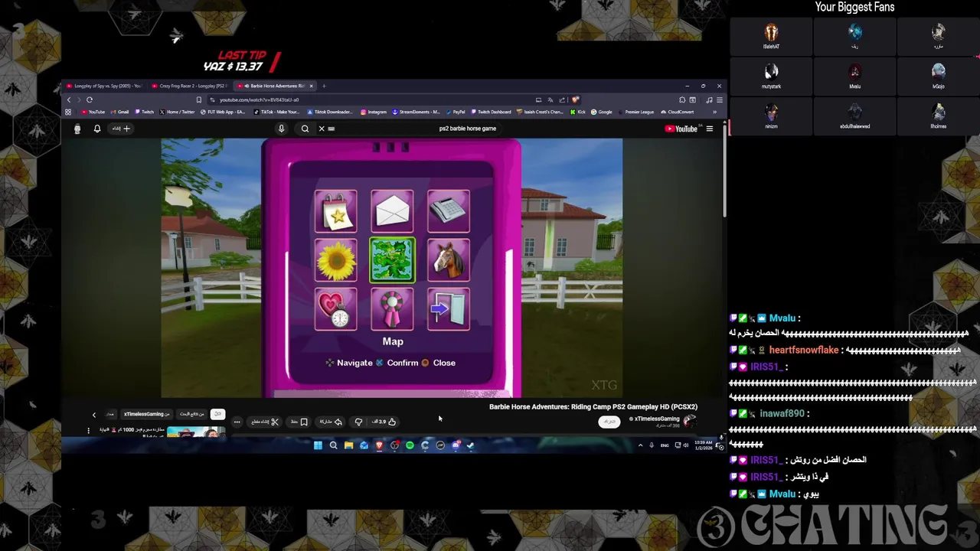Open File Explorer from the taskbar

tap(348, 445)
